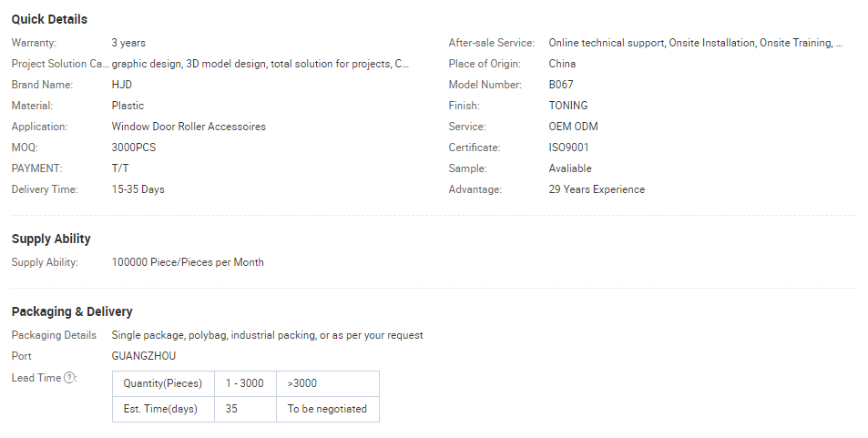The image size is (868, 438).
Task: Click the packaging details description text
Action: coord(267,335)
